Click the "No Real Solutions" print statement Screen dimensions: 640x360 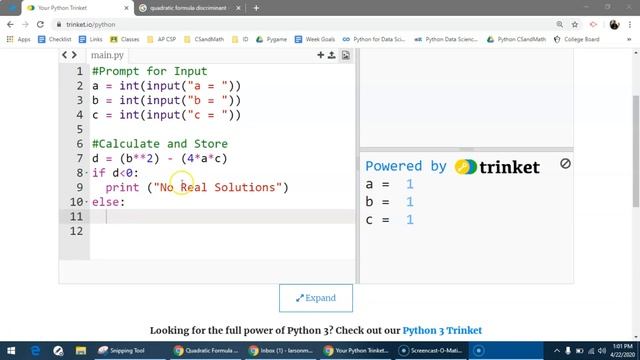coord(197,187)
